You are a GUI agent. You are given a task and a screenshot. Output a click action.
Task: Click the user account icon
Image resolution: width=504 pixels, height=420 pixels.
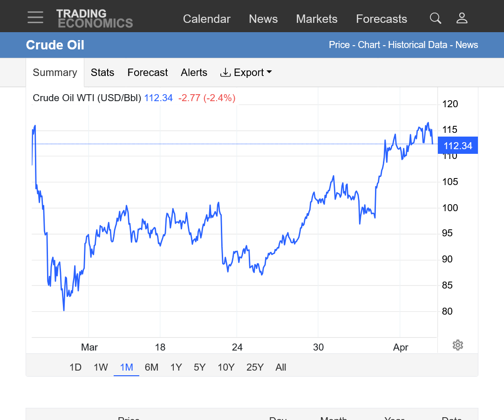pos(462,18)
